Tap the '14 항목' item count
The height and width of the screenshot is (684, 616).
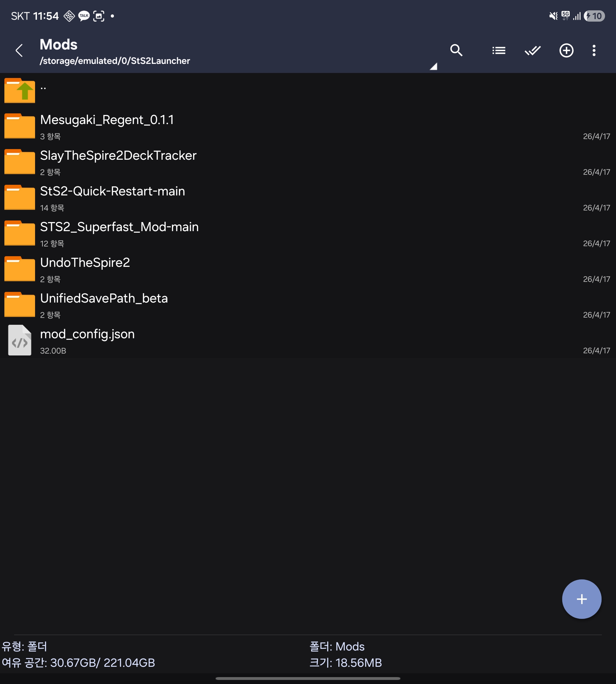pos(52,208)
